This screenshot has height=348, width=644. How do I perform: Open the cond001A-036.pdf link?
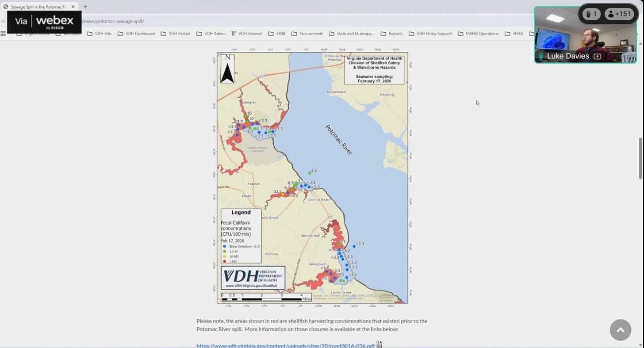[x=286, y=345]
